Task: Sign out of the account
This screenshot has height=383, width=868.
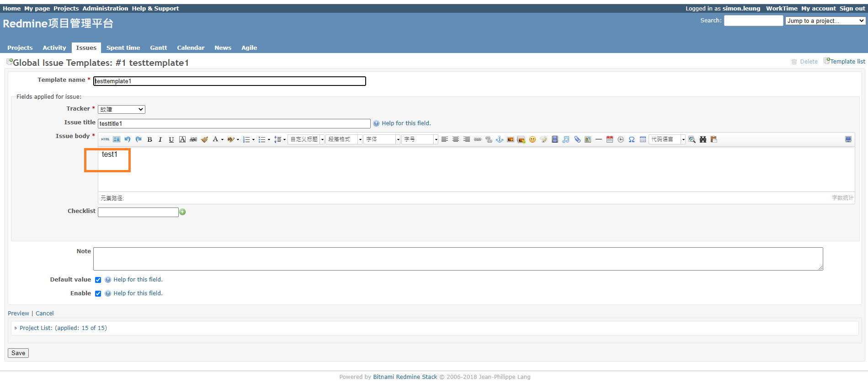Action: click(852, 8)
